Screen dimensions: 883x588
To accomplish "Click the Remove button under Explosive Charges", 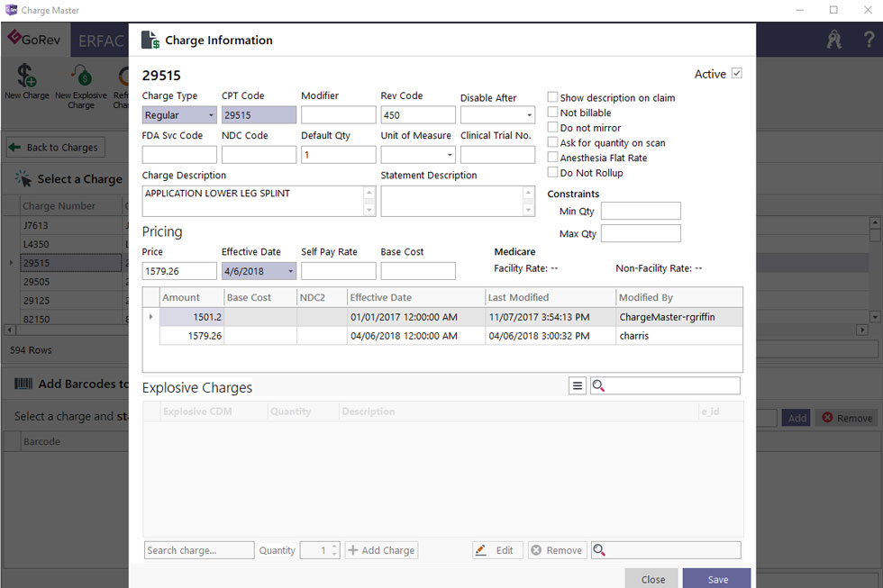I will [x=558, y=550].
